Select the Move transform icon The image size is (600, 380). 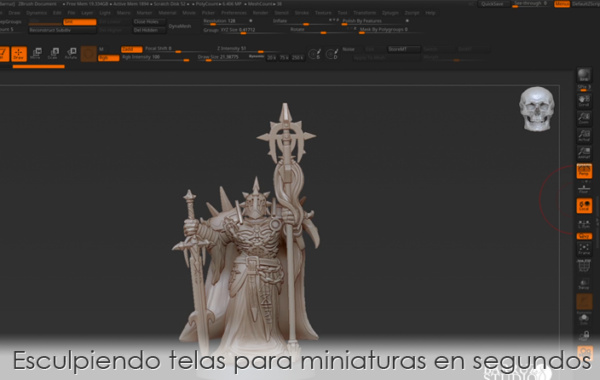(36, 54)
